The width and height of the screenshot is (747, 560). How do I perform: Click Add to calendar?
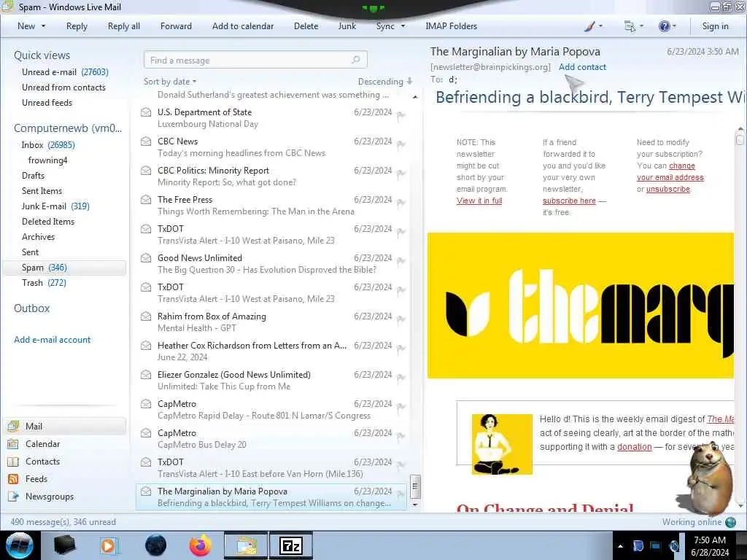(243, 26)
